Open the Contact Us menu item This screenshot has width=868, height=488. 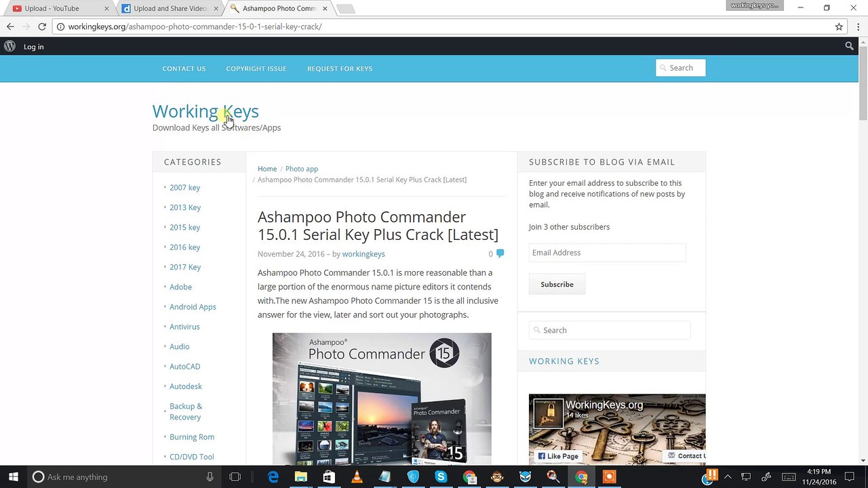184,68
